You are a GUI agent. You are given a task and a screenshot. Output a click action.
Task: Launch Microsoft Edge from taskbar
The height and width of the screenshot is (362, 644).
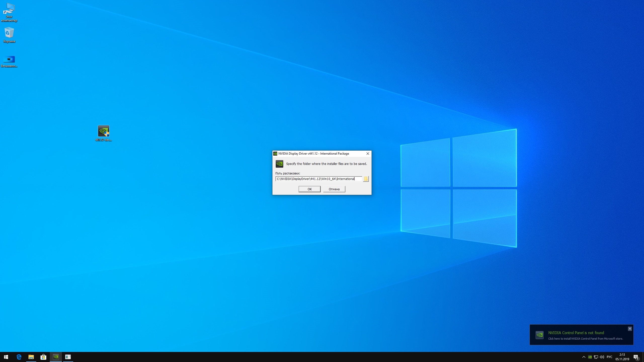[19, 357]
